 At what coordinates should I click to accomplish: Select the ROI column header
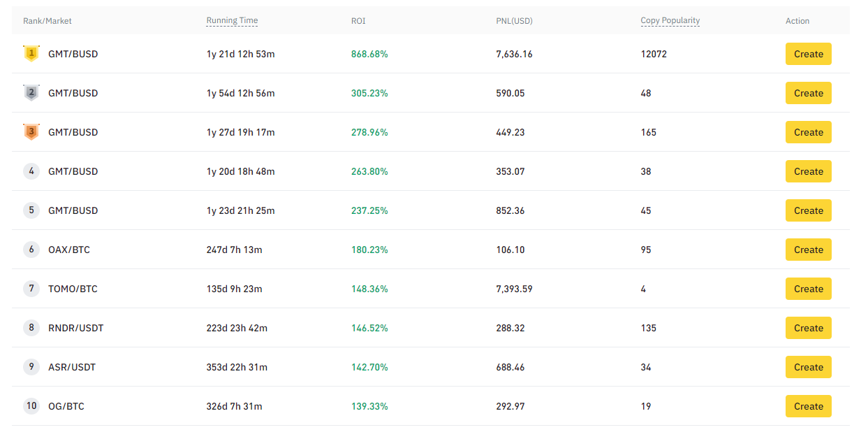tap(358, 20)
